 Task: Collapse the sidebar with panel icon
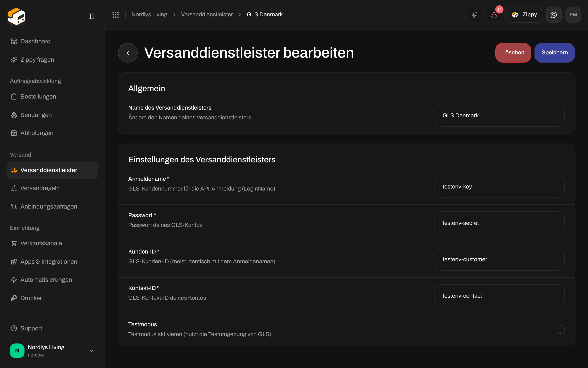pyautogui.click(x=91, y=16)
